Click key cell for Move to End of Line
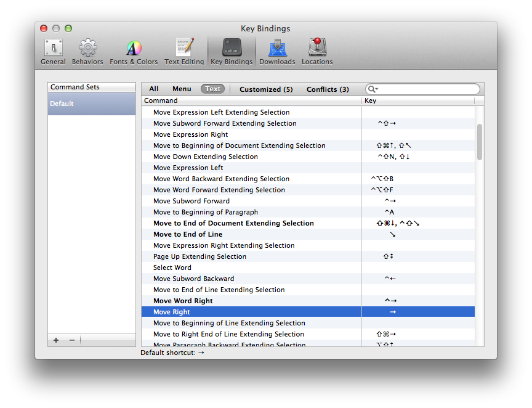Screen dimensions: 532x408 pos(418,234)
